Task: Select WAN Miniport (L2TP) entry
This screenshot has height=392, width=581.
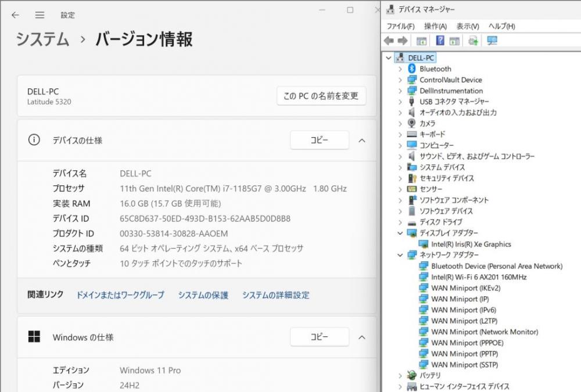Action: (464, 321)
